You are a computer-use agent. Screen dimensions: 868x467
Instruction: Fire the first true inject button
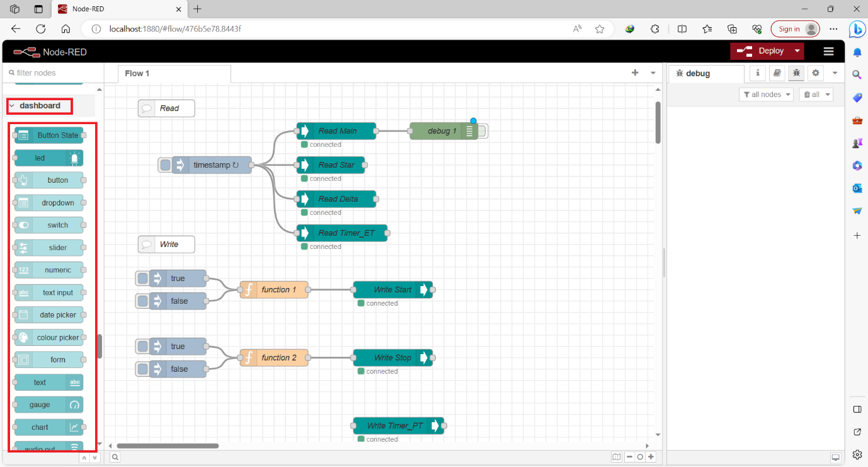(142, 279)
